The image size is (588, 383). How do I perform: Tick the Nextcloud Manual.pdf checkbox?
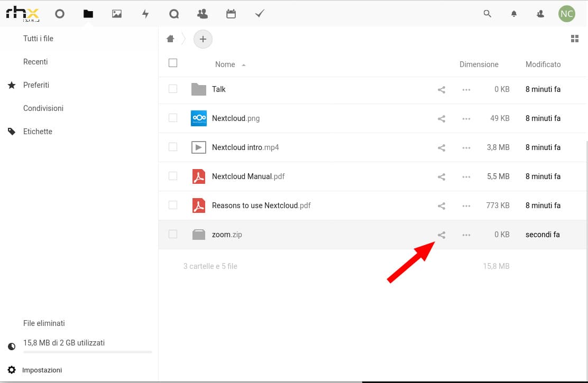[173, 176]
